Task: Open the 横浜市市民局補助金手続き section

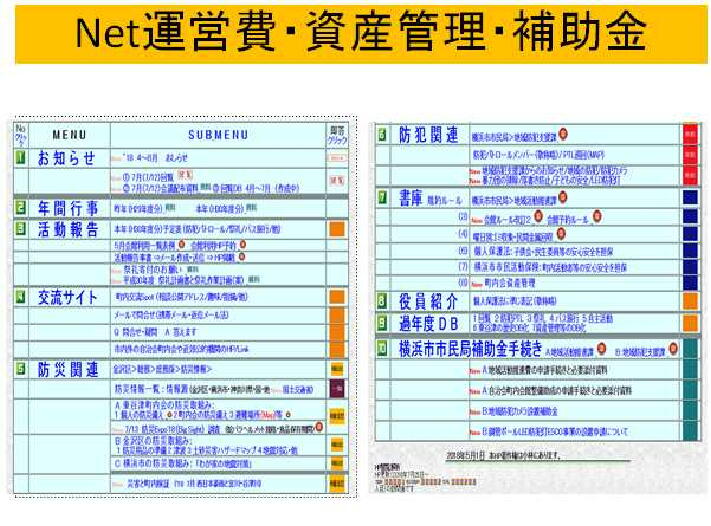Action: point(472,348)
